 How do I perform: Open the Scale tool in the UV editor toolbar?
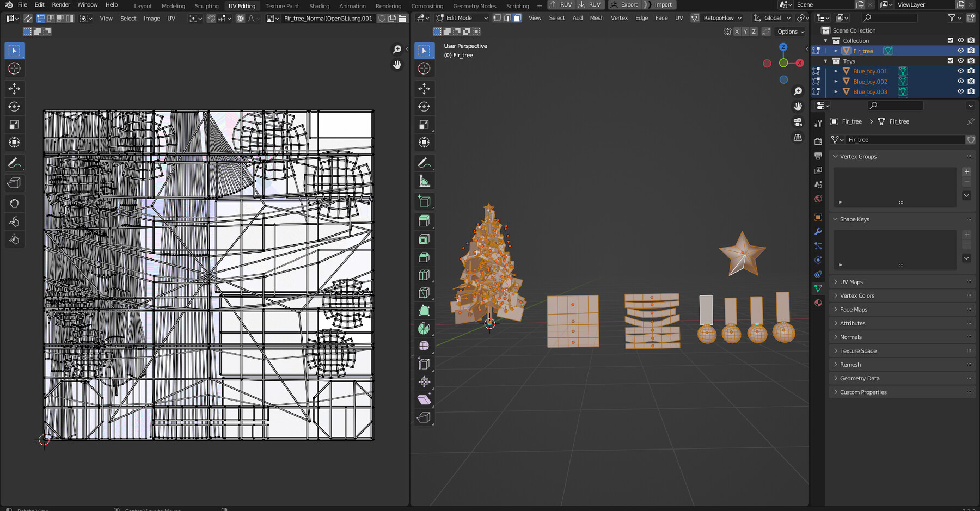pos(14,124)
